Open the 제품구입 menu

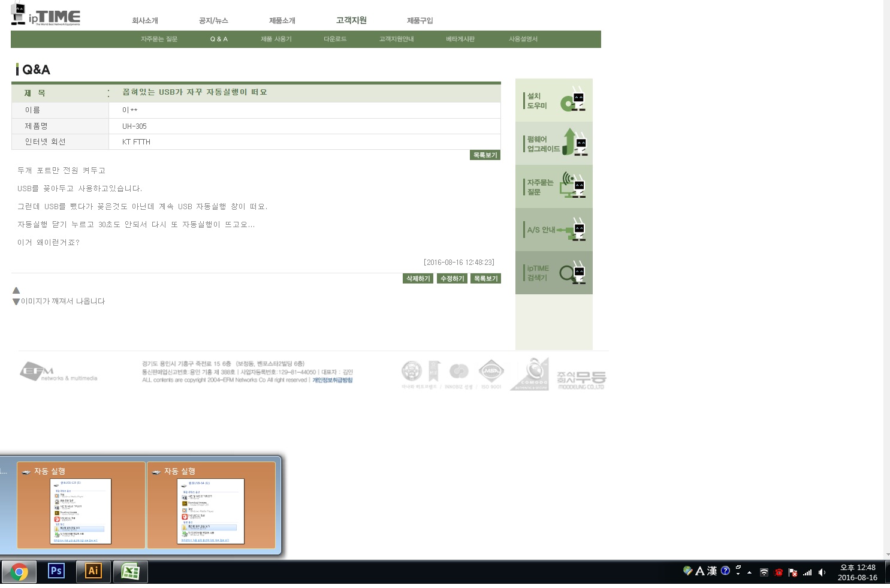(420, 20)
